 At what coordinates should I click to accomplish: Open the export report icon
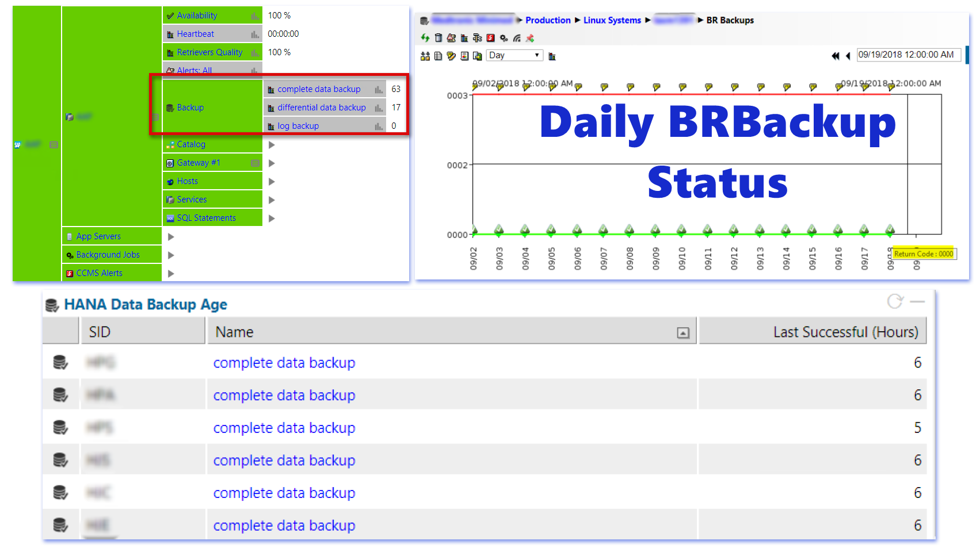click(476, 56)
